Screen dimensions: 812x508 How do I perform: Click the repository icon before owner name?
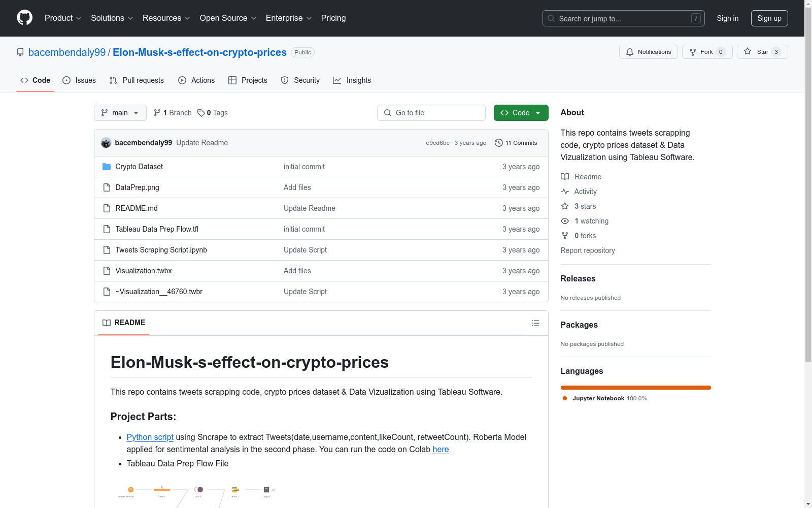(x=20, y=52)
